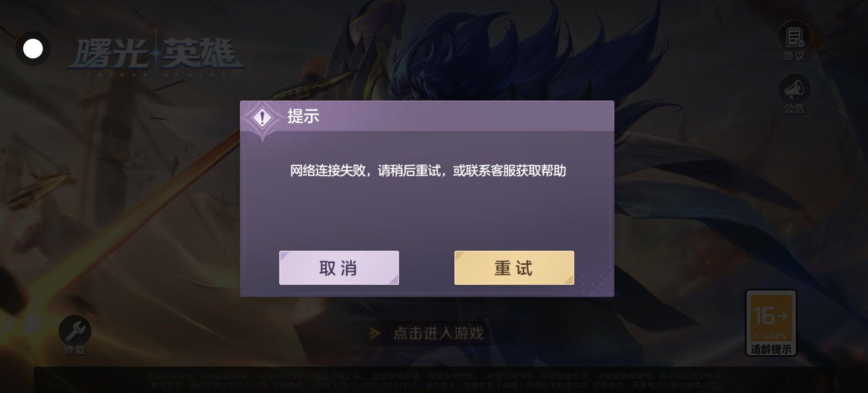This screenshot has width=868, height=393.
Task: Click the 网络连接失败 error message text
Action: click(x=428, y=171)
